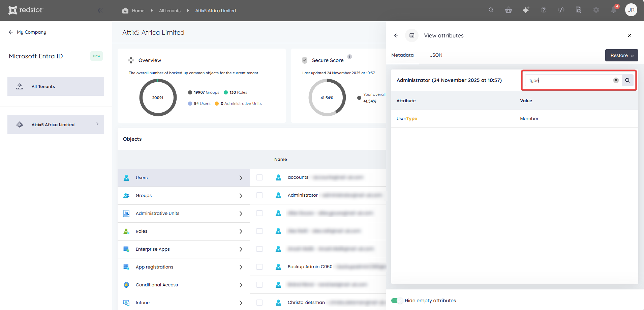This screenshot has height=310, width=644.
Task: Expand the Users chevron
Action: tap(241, 178)
